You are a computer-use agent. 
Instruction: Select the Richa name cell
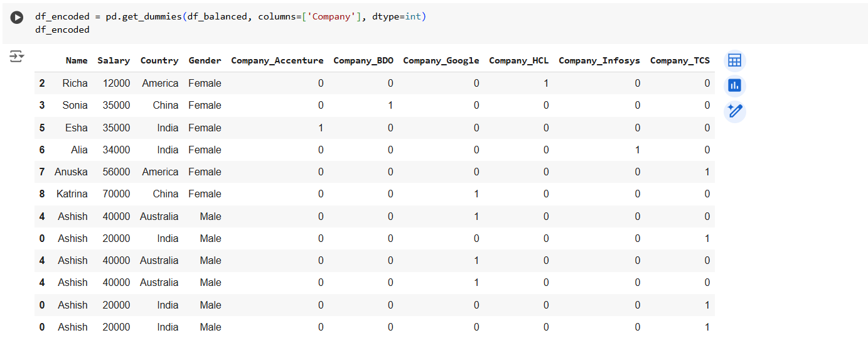(x=75, y=84)
